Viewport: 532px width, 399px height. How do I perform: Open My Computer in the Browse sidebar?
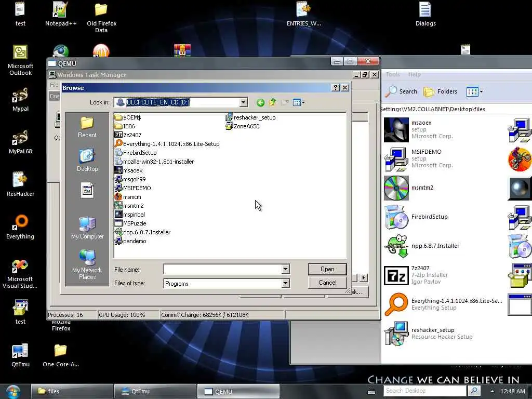click(x=87, y=228)
